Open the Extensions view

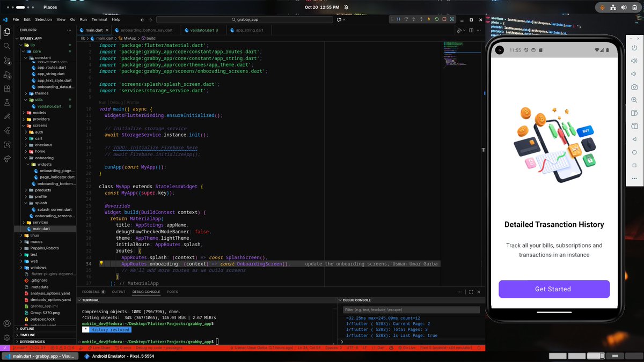[x=7, y=88]
